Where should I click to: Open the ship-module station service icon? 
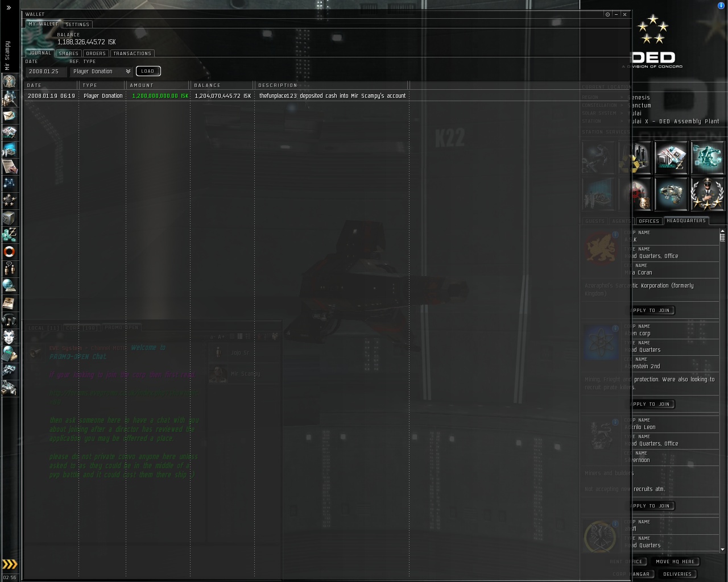pyautogui.click(x=671, y=194)
